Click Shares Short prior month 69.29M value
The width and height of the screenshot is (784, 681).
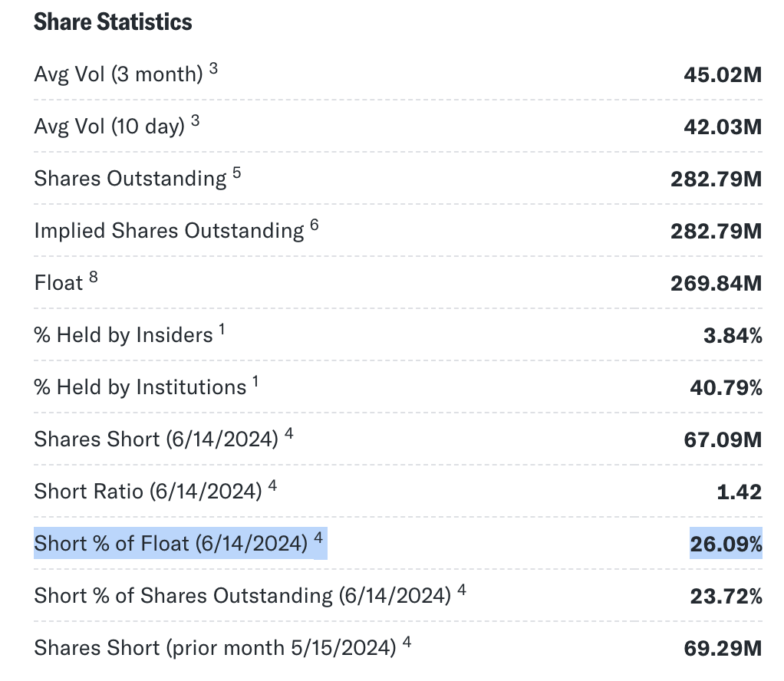(x=723, y=649)
